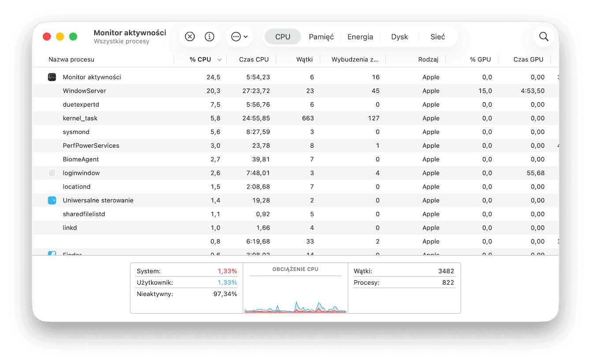Viewport: 591px width, 364px height.
Task: Sort by Czas CPU column
Action: coord(254,59)
